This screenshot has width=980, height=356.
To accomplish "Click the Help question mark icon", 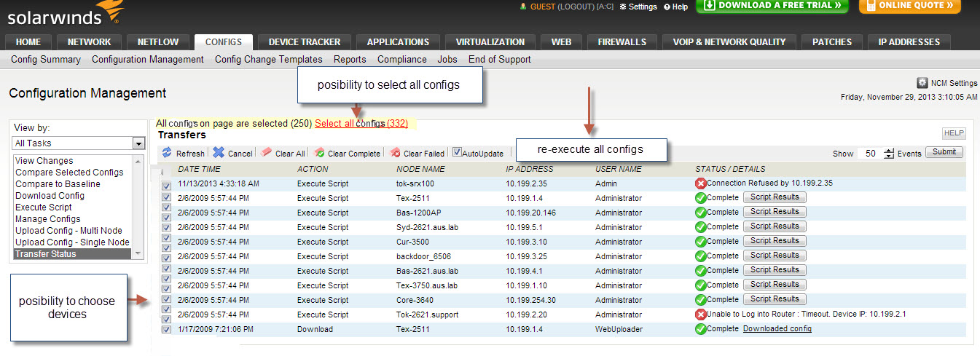I will 667,7.
